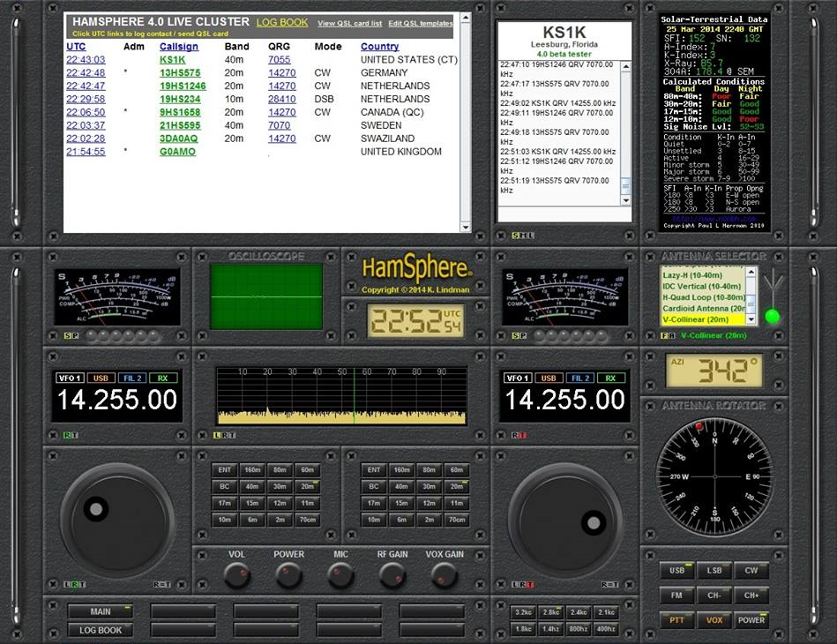Click the CH- channel down button

tap(714, 595)
